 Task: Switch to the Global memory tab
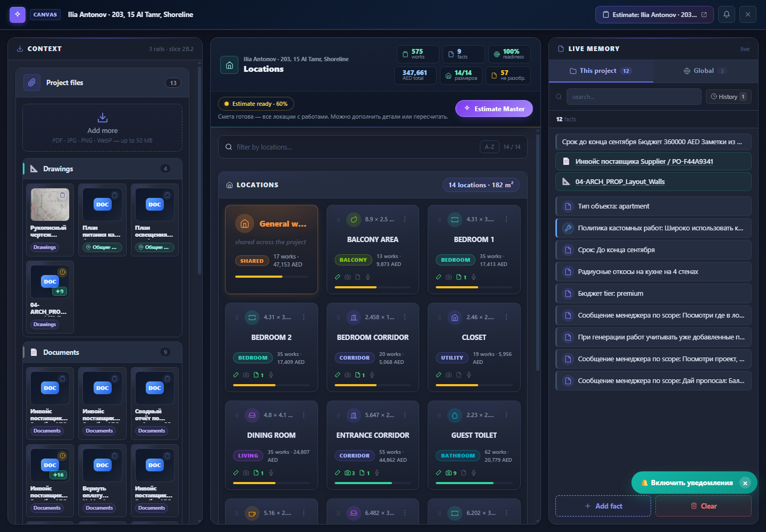(x=705, y=71)
